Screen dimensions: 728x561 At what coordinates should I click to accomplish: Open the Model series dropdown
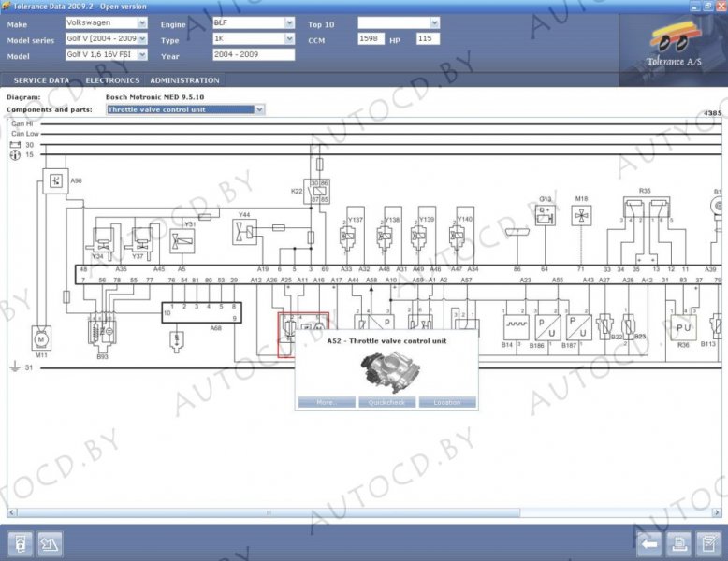pyautogui.click(x=107, y=38)
